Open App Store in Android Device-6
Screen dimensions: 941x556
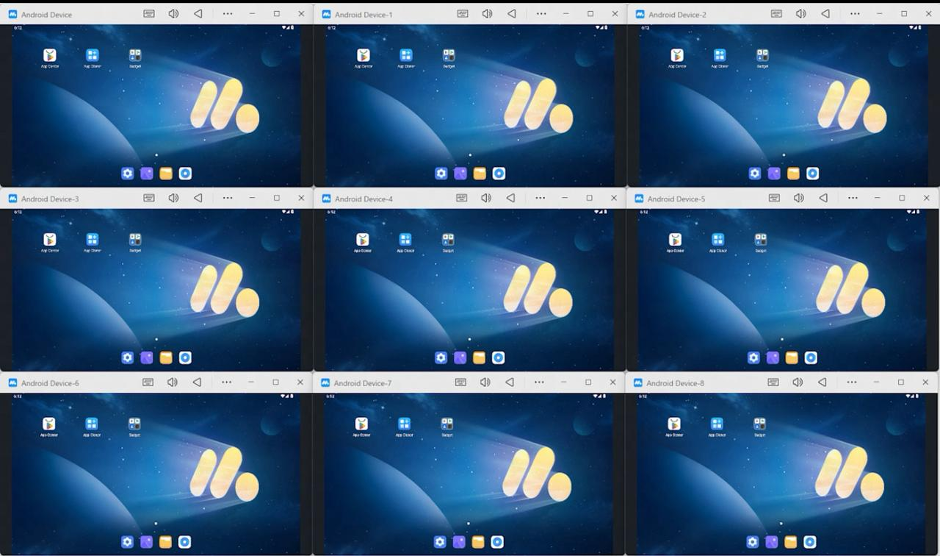(92, 424)
